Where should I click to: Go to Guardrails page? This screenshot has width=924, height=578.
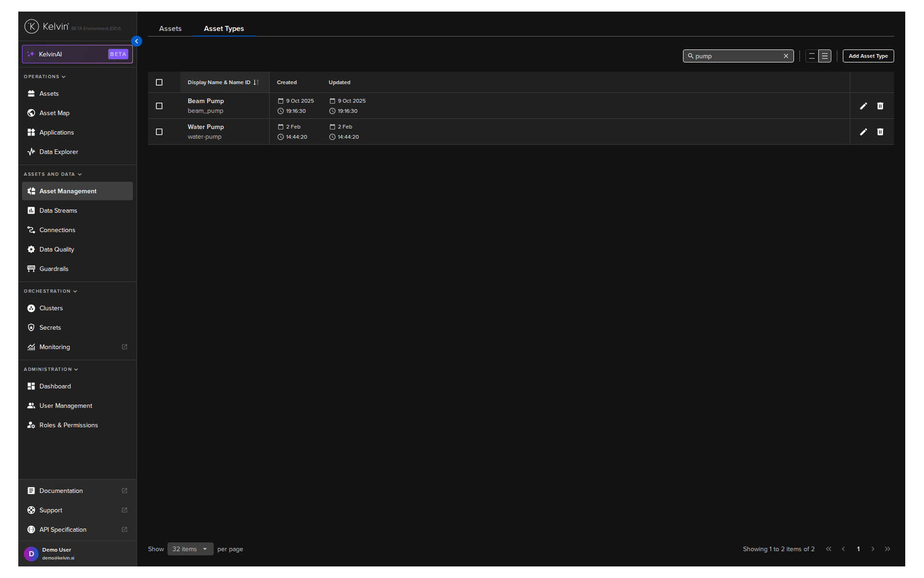(x=53, y=269)
